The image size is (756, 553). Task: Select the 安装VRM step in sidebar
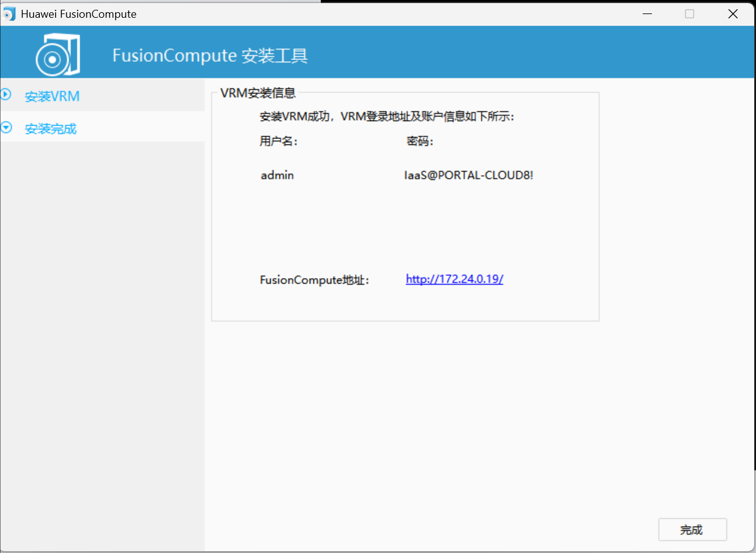coord(102,96)
